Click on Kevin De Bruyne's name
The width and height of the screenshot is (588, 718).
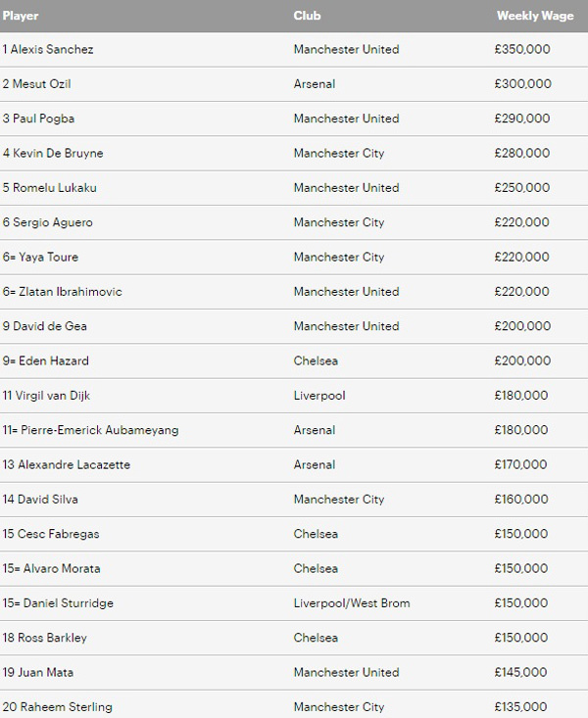(x=57, y=153)
